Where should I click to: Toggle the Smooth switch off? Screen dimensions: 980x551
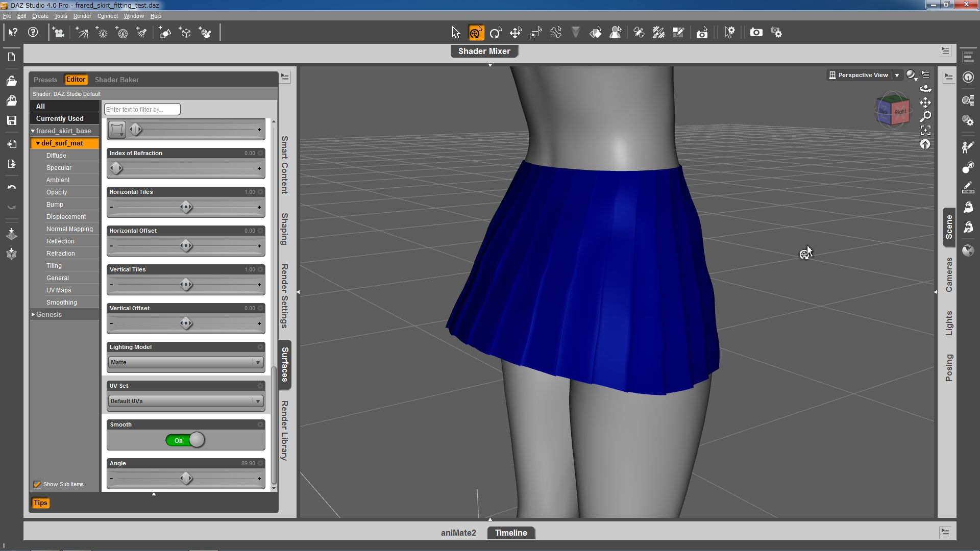185,440
